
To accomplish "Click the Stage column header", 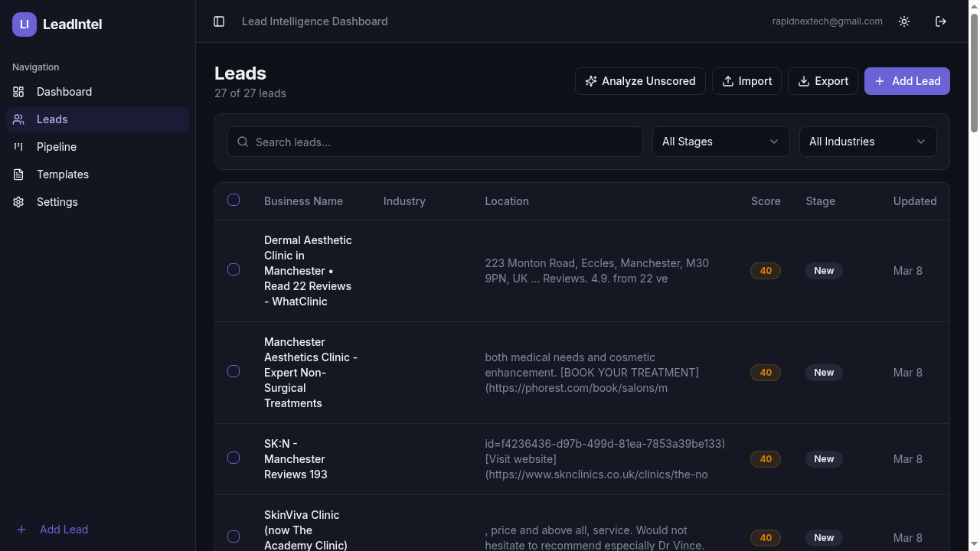I will (x=820, y=201).
